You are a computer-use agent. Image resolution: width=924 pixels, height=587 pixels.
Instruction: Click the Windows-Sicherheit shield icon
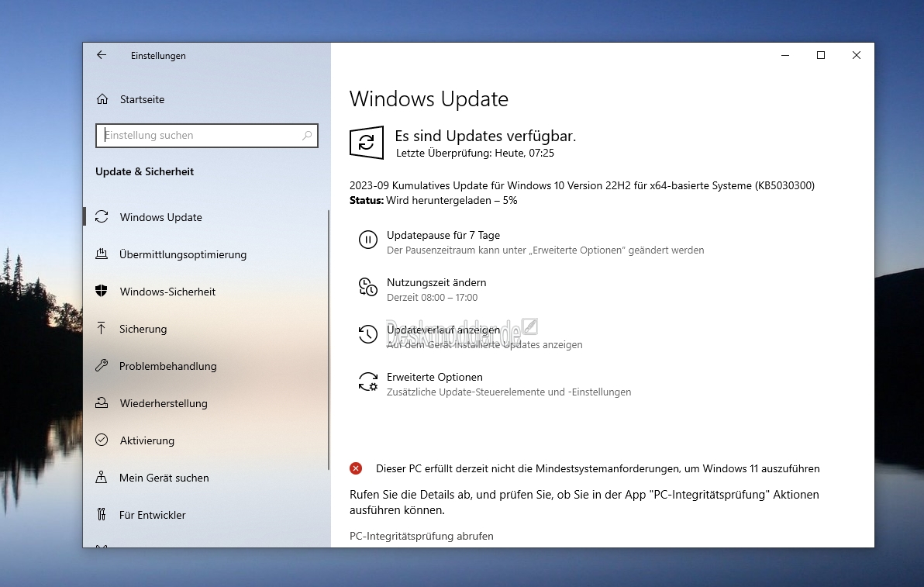click(x=102, y=291)
